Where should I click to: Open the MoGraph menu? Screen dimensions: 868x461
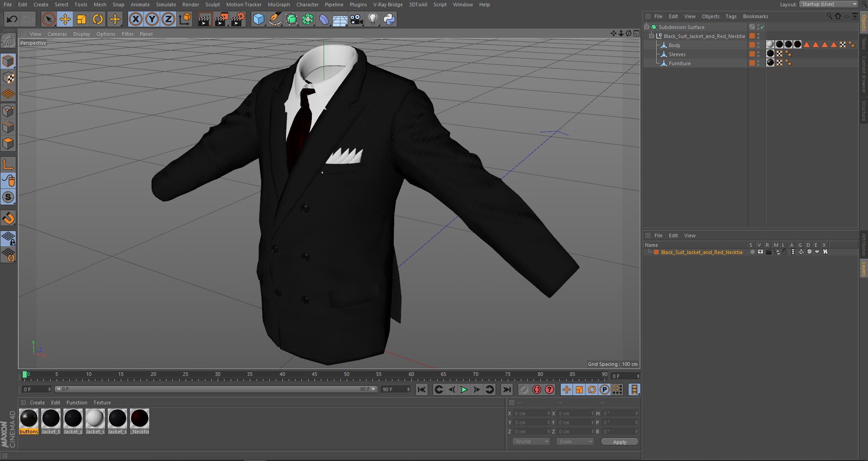[279, 5]
